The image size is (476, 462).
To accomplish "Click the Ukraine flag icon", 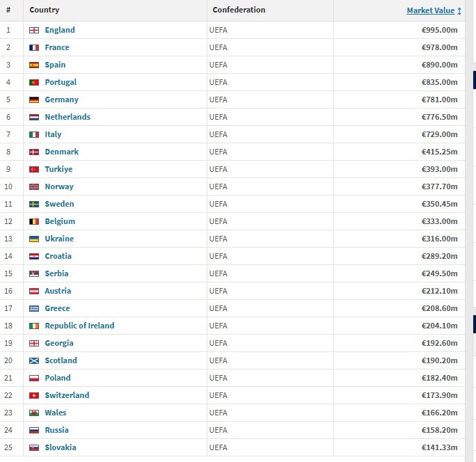I will tap(33, 239).
